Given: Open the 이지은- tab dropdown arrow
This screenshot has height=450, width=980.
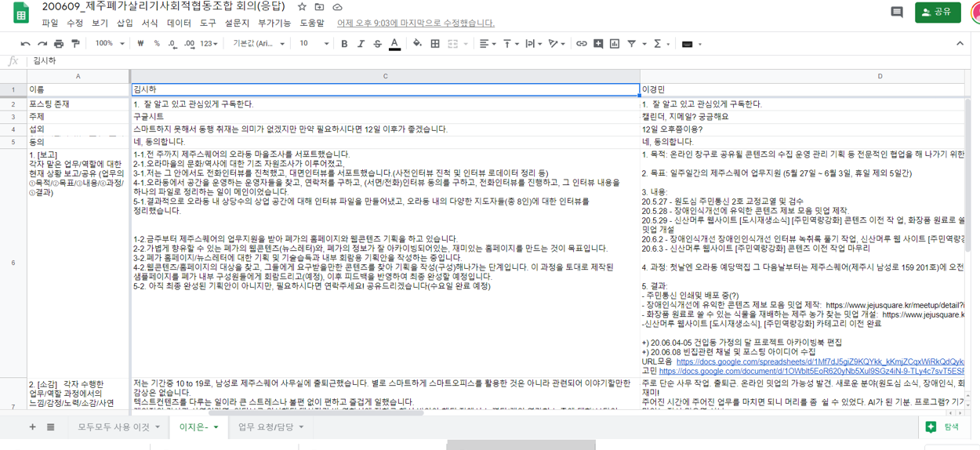Looking at the screenshot, I should (x=216, y=427).
